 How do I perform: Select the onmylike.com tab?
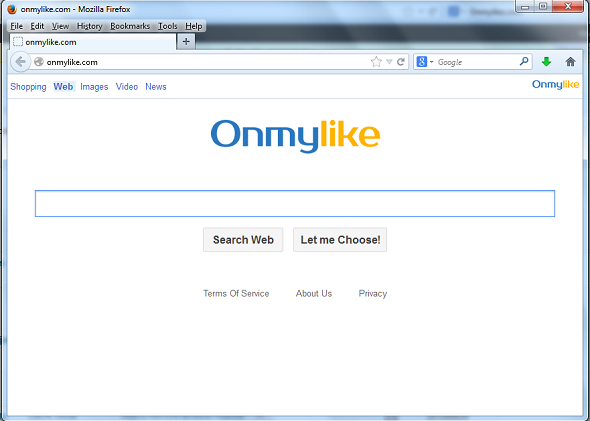coord(93,42)
